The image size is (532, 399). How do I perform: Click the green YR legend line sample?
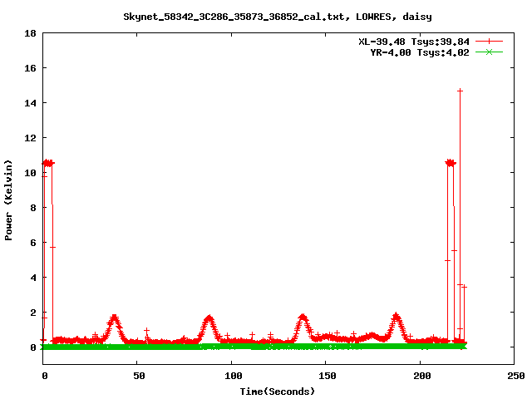point(489,52)
